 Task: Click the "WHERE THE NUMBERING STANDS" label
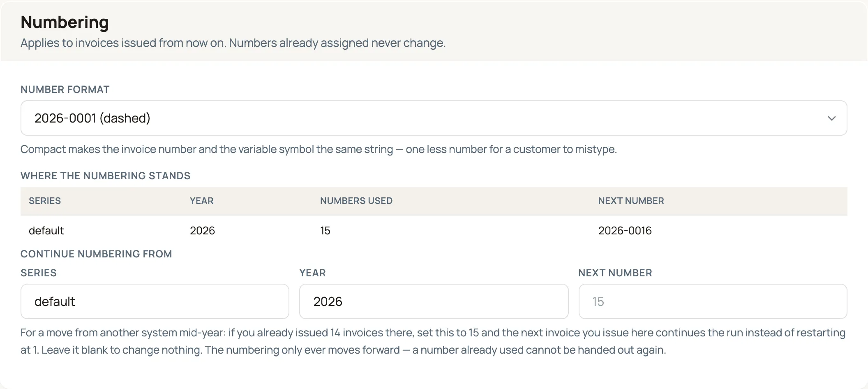tap(105, 176)
